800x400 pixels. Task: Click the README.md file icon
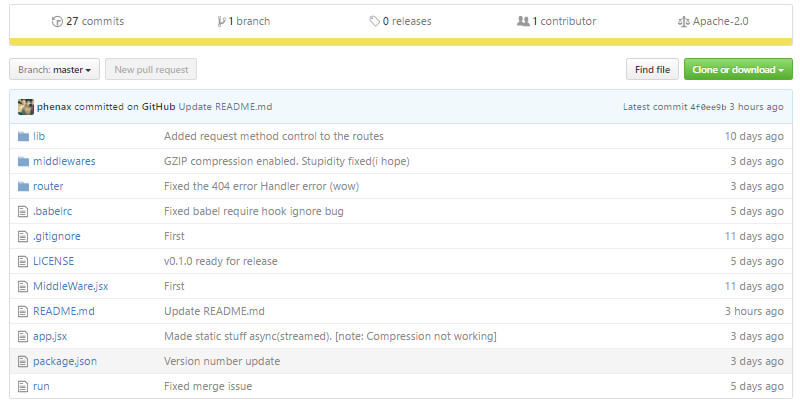tap(22, 311)
